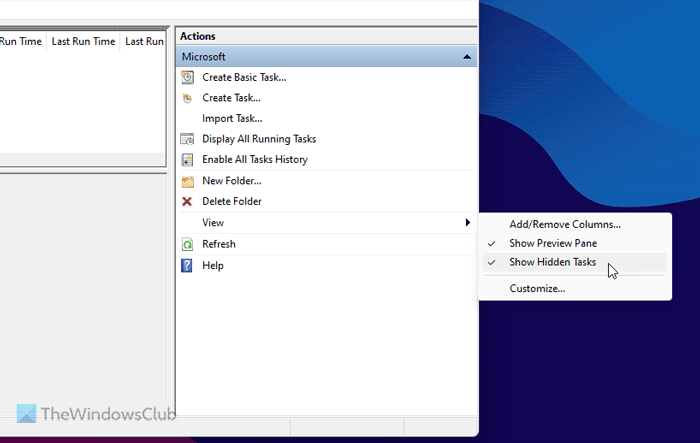The height and width of the screenshot is (443, 700).
Task: Click the Last Run Time column header
Action: [x=83, y=41]
